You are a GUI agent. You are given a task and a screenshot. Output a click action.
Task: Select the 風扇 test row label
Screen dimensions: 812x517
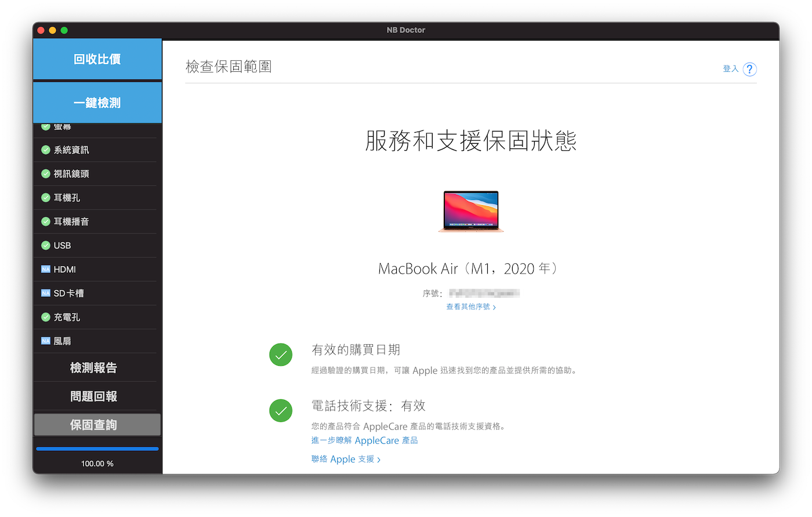62,341
